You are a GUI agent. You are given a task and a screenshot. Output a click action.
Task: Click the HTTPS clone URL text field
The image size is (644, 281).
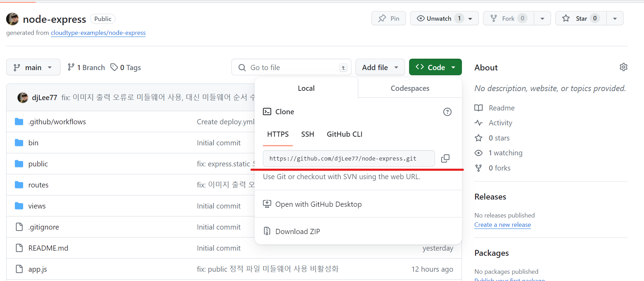click(349, 158)
